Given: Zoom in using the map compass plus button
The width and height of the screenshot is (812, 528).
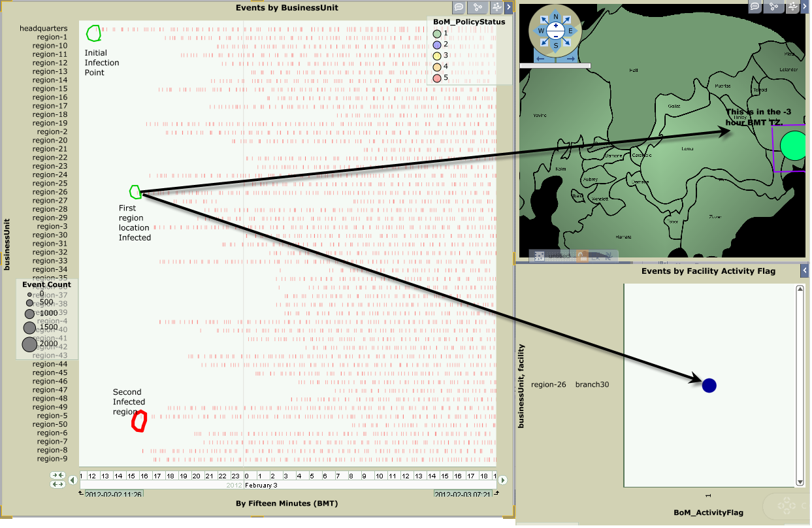Looking at the screenshot, I should tap(556, 26).
